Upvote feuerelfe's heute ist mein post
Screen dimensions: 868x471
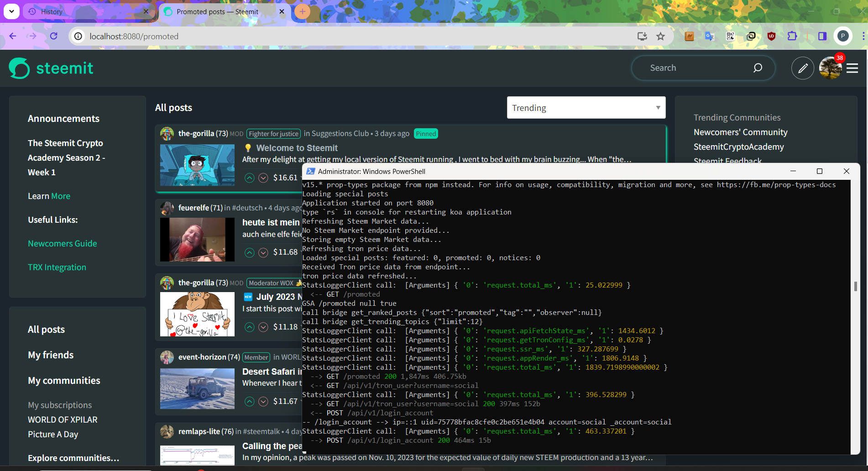tap(250, 252)
